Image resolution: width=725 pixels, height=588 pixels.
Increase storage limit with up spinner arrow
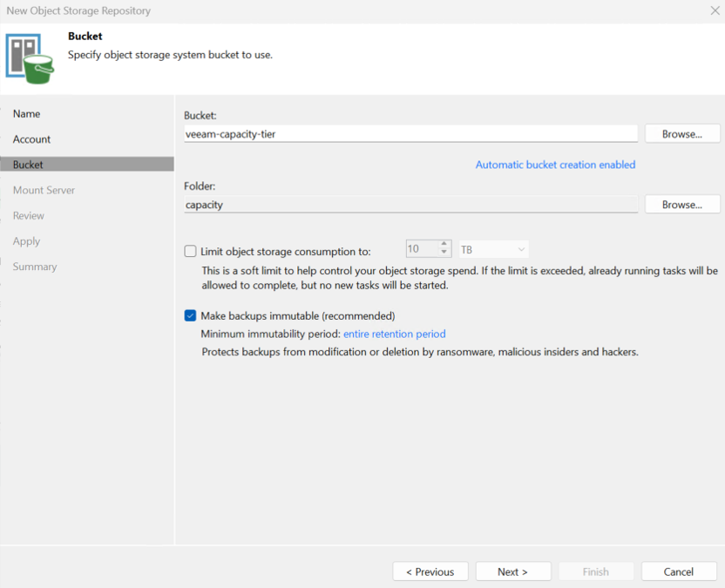coord(444,244)
